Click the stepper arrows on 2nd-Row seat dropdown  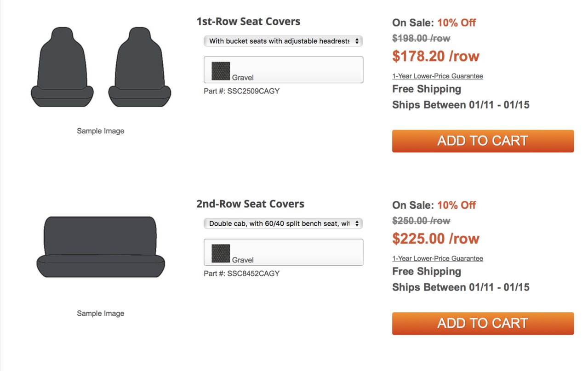click(x=357, y=223)
